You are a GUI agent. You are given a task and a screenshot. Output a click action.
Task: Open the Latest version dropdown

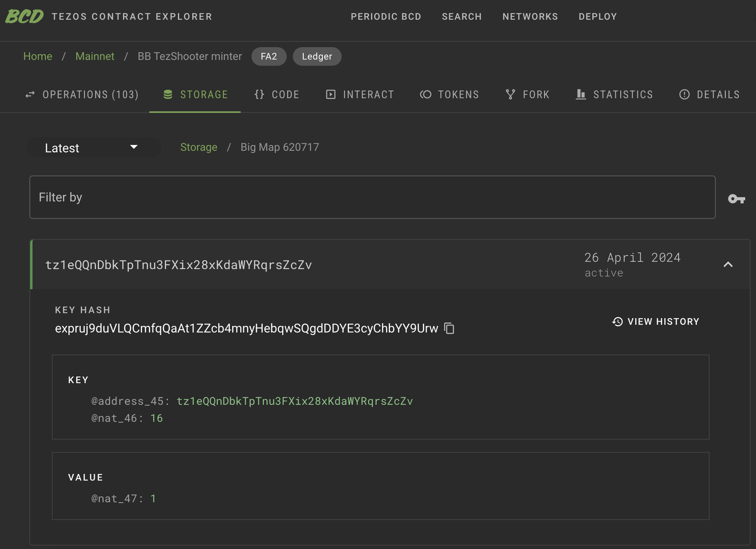click(93, 147)
